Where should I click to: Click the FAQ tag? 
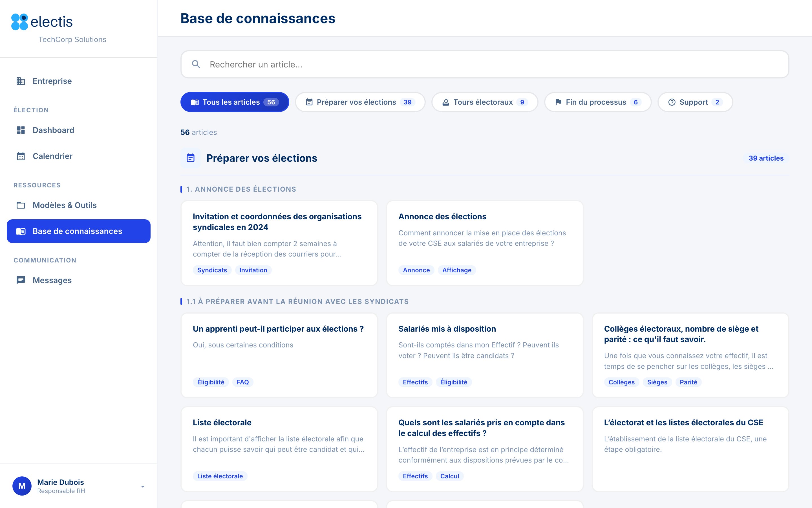242,382
